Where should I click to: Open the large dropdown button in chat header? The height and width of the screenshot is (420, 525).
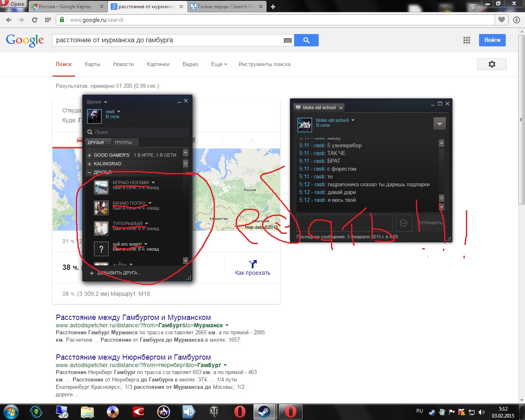[x=440, y=123]
